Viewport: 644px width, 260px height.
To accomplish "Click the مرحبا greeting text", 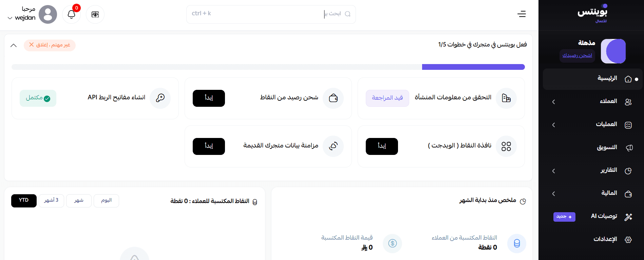I will 29,9.
